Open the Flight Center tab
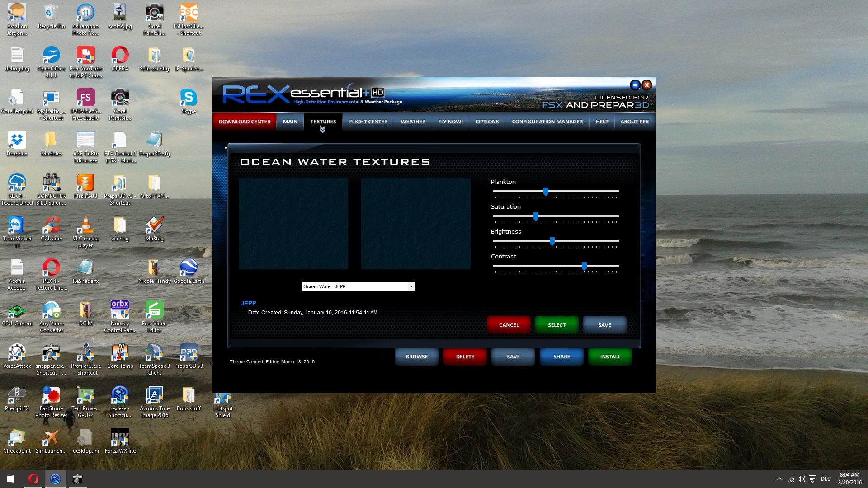 click(368, 122)
